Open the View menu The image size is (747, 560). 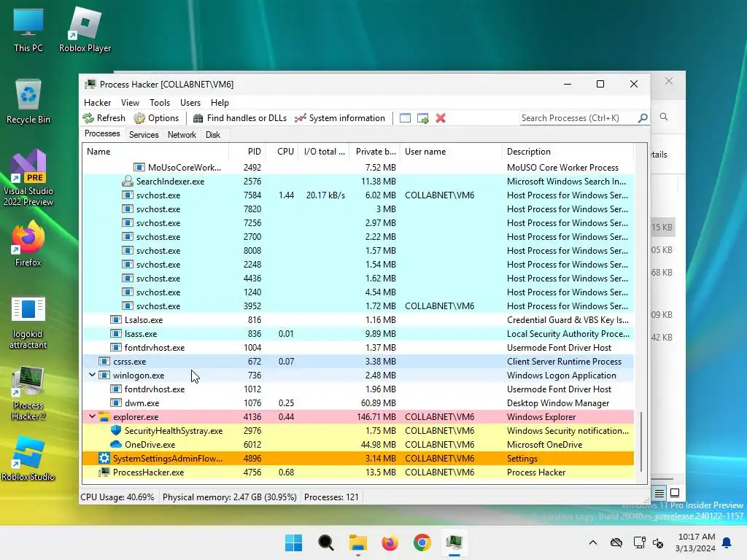[x=130, y=103]
